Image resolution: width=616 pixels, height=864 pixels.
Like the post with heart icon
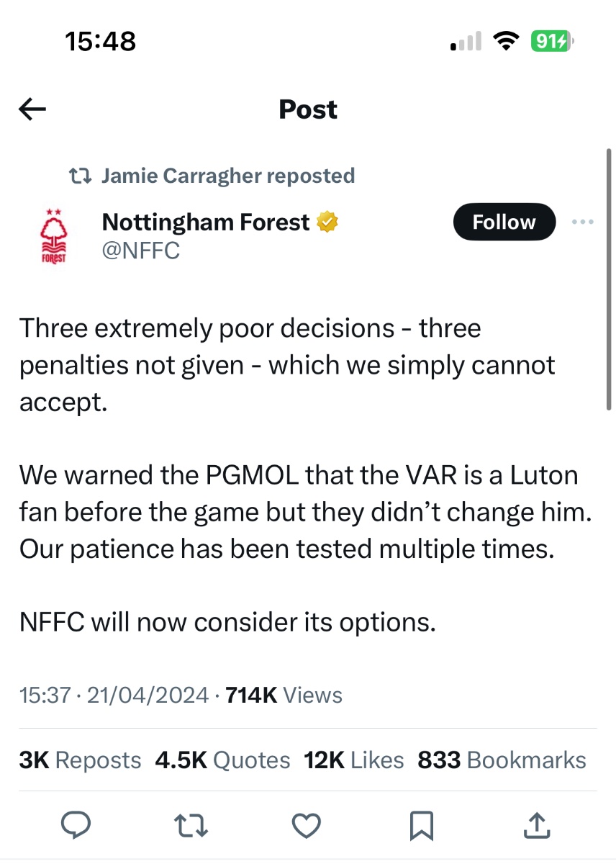[307, 825]
